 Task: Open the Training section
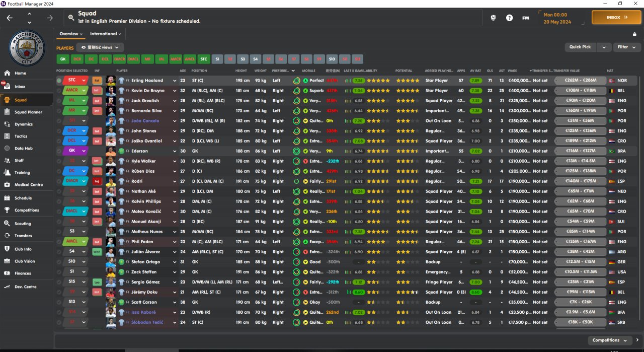[x=22, y=173]
